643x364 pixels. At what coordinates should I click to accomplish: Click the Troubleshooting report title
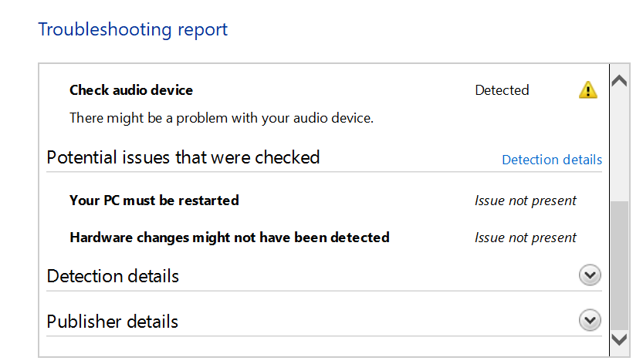[133, 29]
